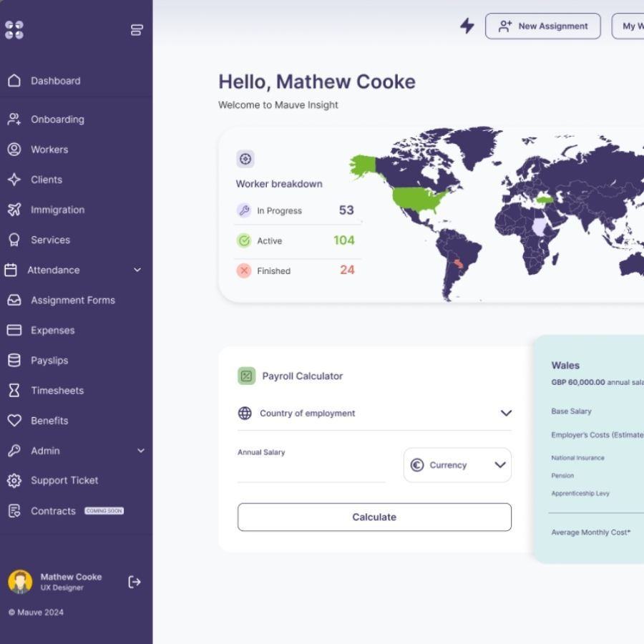The height and width of the screenshot is (644, 644).
Task: Click the Active checkmark icon
Action: (244, 240)
